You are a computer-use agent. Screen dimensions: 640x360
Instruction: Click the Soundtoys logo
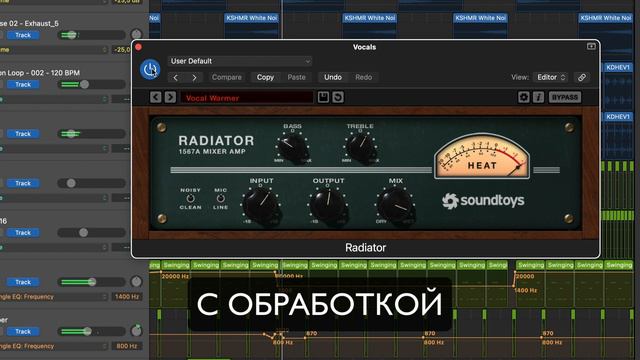pos(483,200)
